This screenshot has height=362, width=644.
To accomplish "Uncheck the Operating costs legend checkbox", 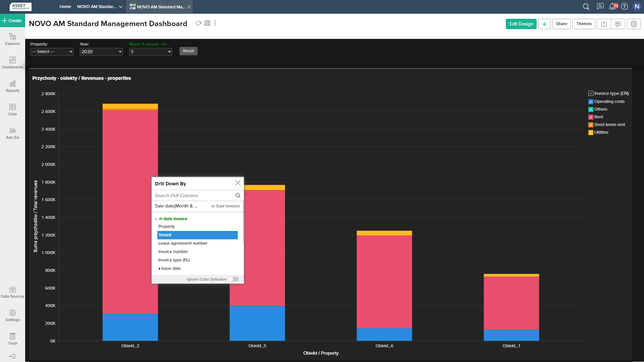I will point(591,102).
